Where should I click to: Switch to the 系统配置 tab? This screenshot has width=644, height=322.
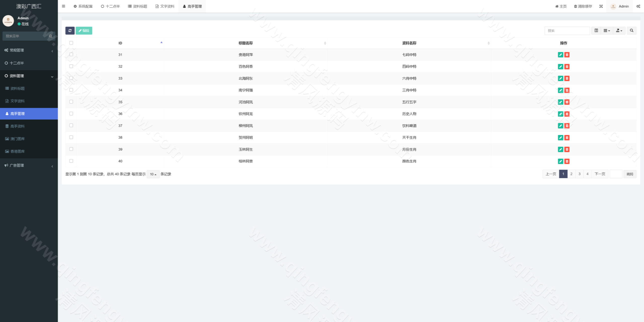pyautogui.click(x=83, y=6)
